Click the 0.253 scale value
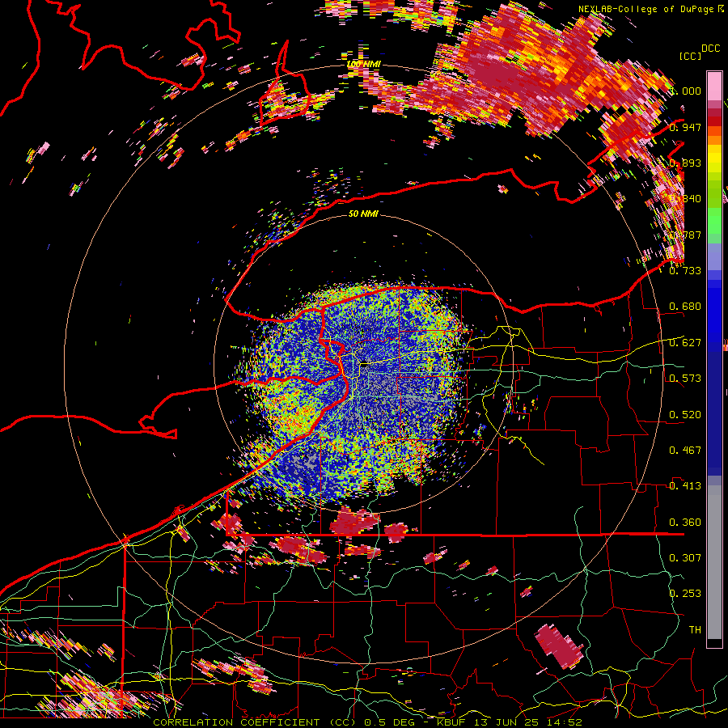 coord(685,594)
